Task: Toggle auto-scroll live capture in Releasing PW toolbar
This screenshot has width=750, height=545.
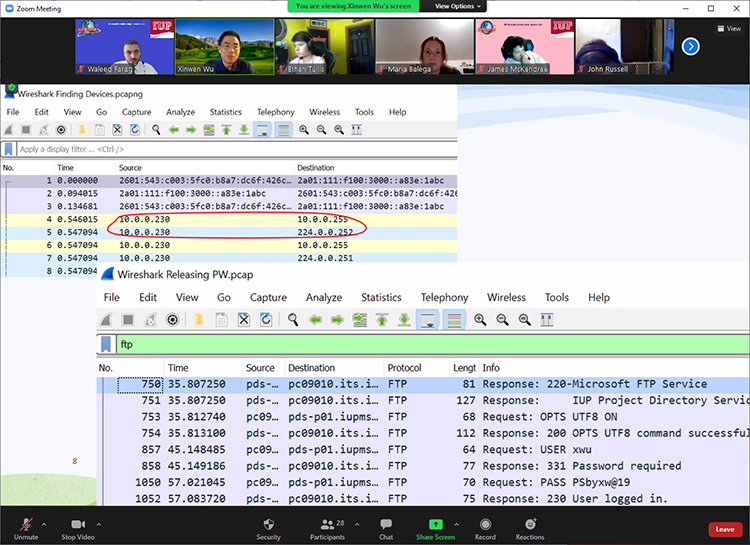Action: tap(428, 320)
